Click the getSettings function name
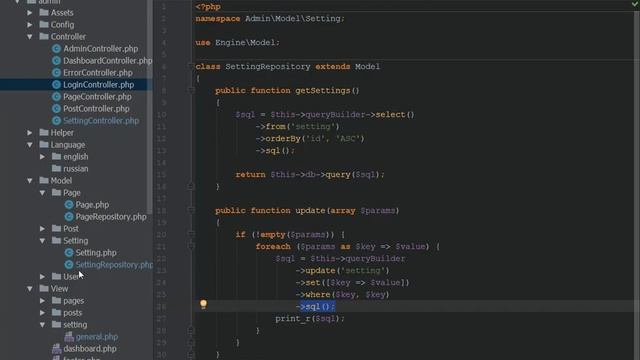Image resolution: width=640 pixels, height=360 pixels. [322, 91]
